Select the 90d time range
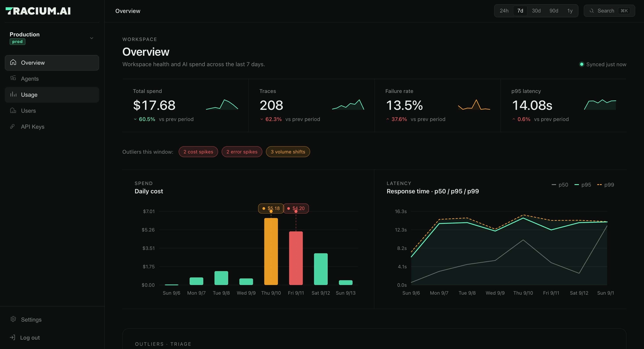This screenshot has width=644, height=349. [554, 11]
